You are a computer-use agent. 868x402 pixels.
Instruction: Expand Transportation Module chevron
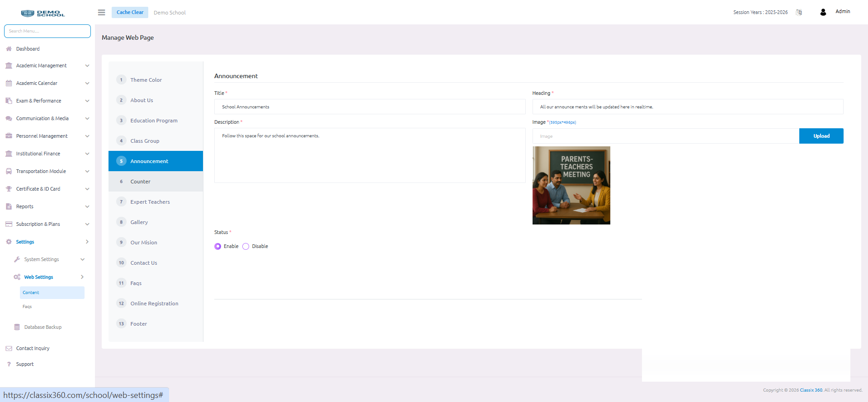point(87,171)
